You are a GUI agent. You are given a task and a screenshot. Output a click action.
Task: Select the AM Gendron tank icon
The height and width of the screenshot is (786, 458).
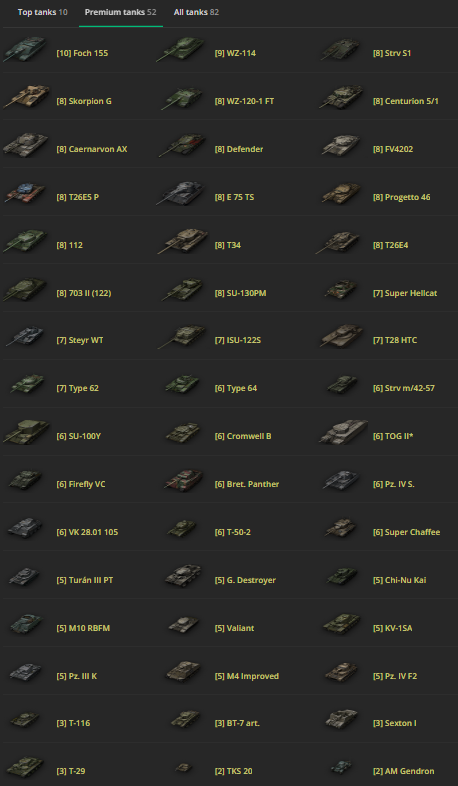(341, 767)
